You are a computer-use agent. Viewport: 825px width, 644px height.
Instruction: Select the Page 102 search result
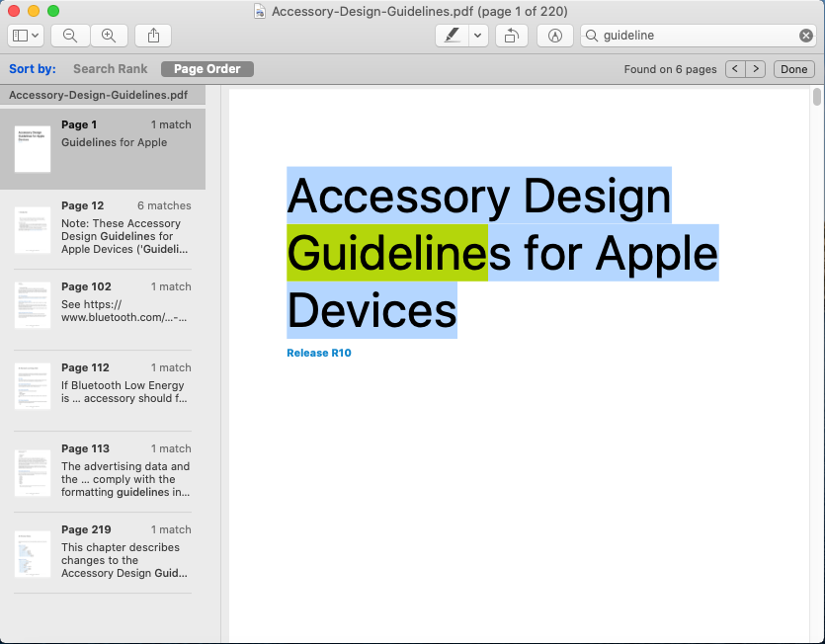tap(103, 310)
